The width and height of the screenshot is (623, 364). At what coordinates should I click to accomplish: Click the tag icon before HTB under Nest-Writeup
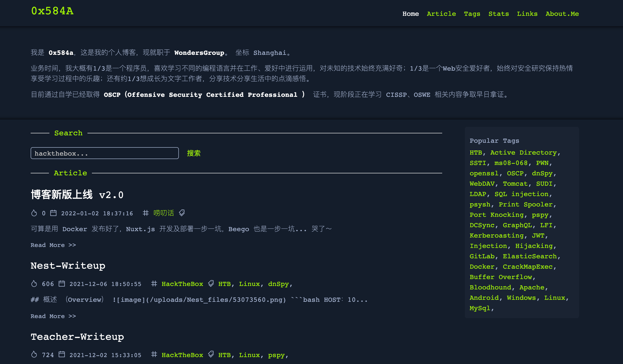coord(211,283)
